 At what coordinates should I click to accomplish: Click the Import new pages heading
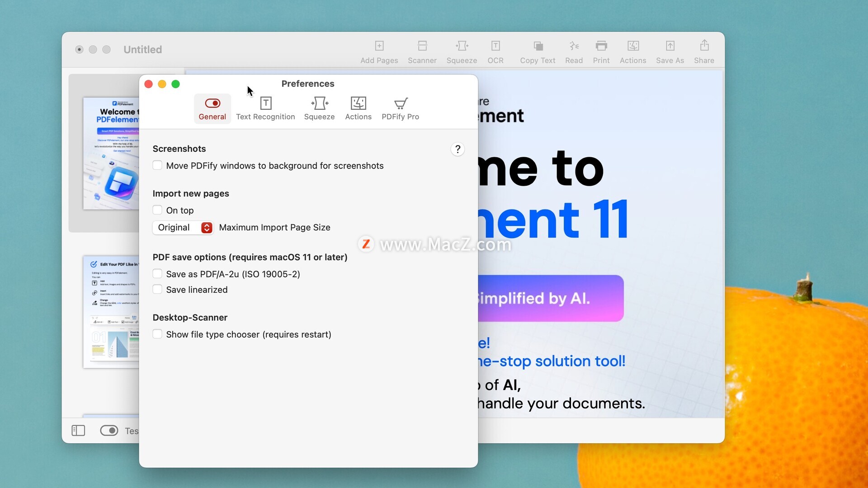tap(191, 193)
